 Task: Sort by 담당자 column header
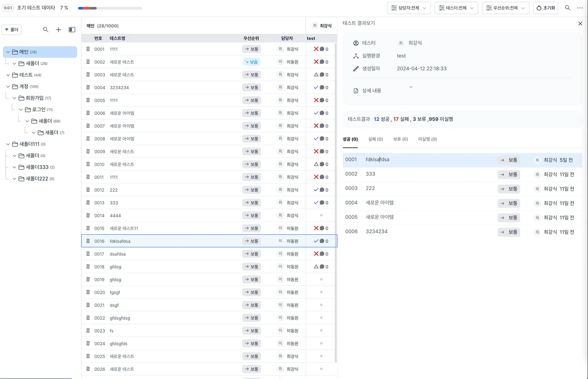pos(287,38)
